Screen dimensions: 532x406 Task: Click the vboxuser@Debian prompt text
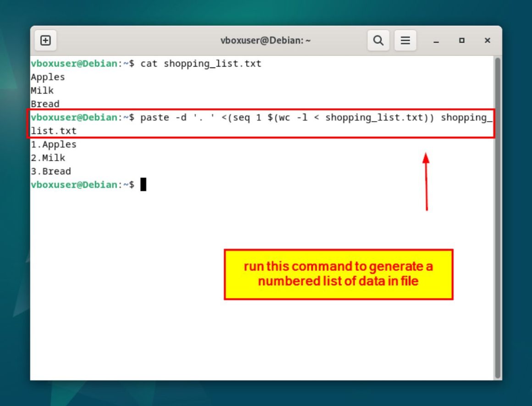pos(69,184)
